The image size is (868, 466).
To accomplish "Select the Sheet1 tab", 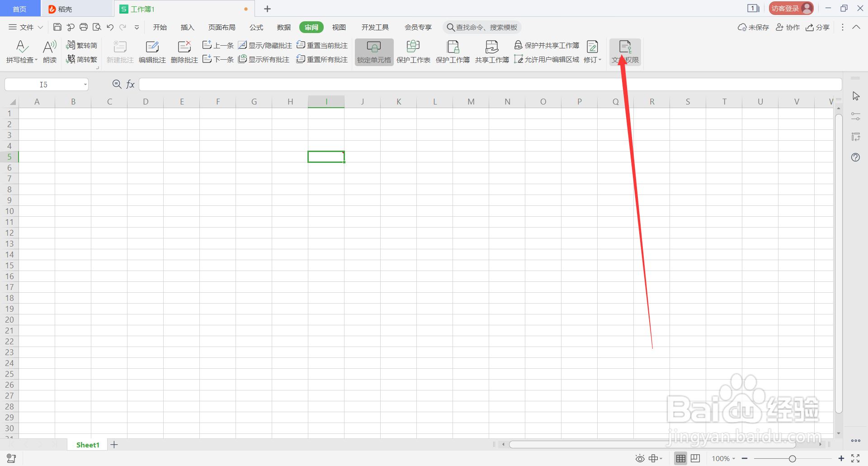I will [x=88, y=445].
